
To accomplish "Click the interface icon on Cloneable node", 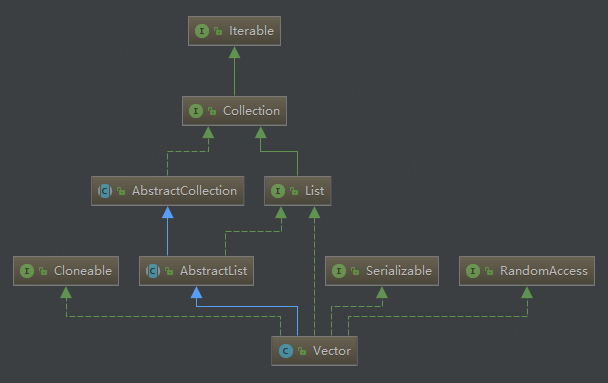I will (x=27, y=271).
